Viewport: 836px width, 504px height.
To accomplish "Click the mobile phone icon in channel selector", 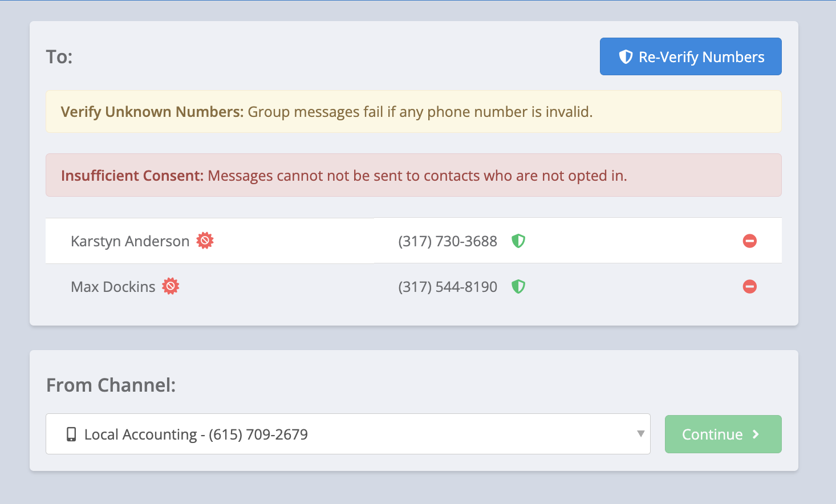I will point(71,434).
